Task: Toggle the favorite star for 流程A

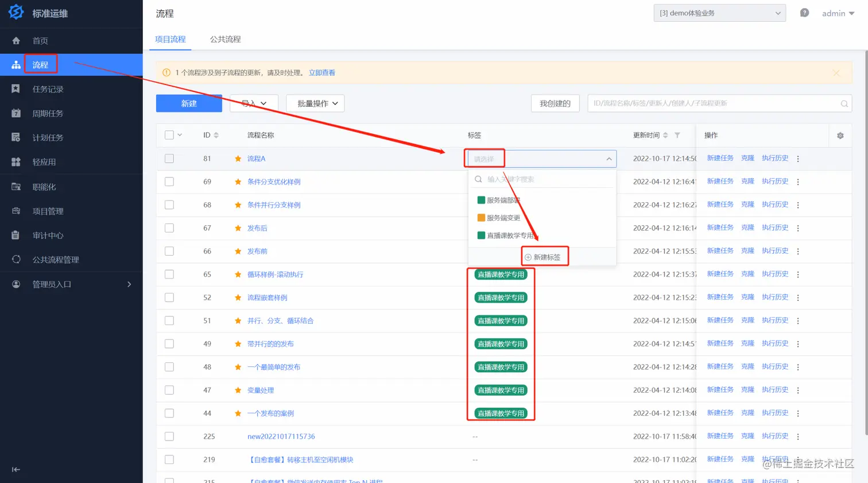Action: pos(238,159)
